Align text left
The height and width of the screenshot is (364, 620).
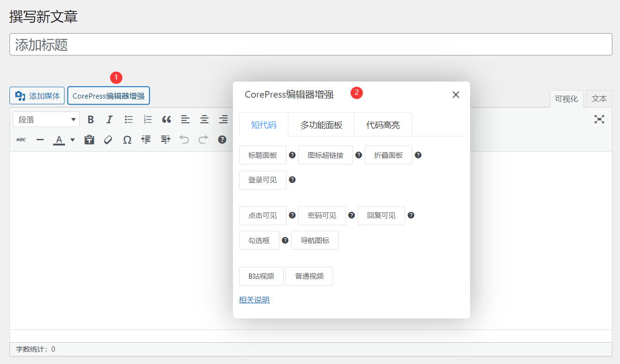(185, 119)
